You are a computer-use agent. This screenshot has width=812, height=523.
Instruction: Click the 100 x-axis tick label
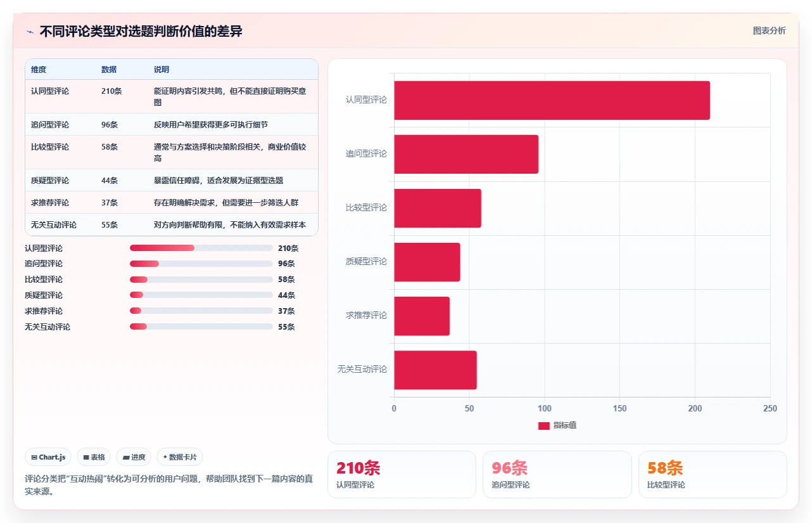[x=545, y=409]
